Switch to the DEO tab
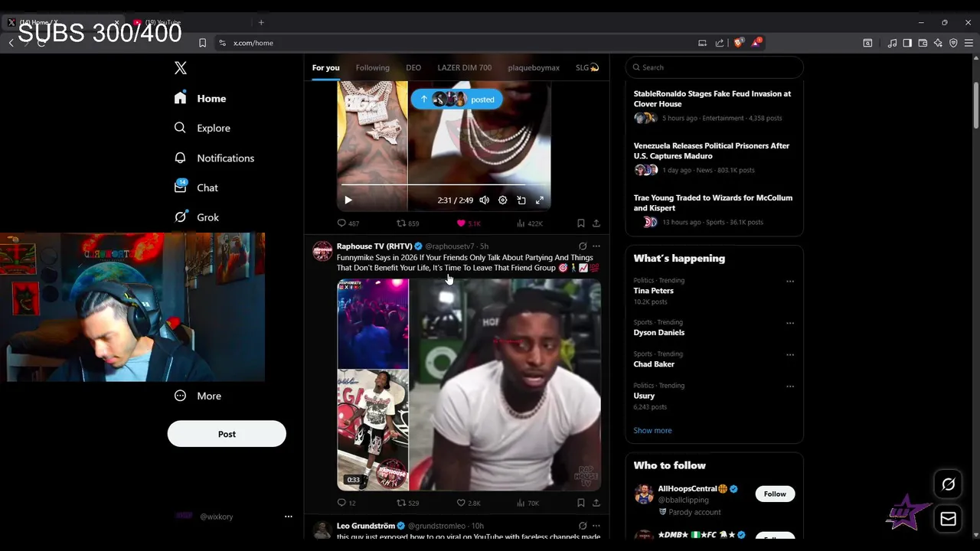Image resolution: width=980 pixels, height=551 pixels. 413,67
